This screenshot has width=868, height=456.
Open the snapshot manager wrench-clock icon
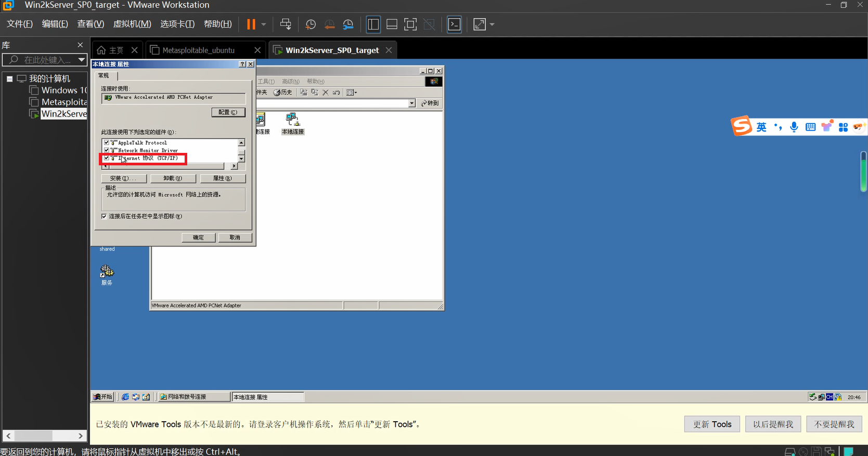tap(348, 24)
